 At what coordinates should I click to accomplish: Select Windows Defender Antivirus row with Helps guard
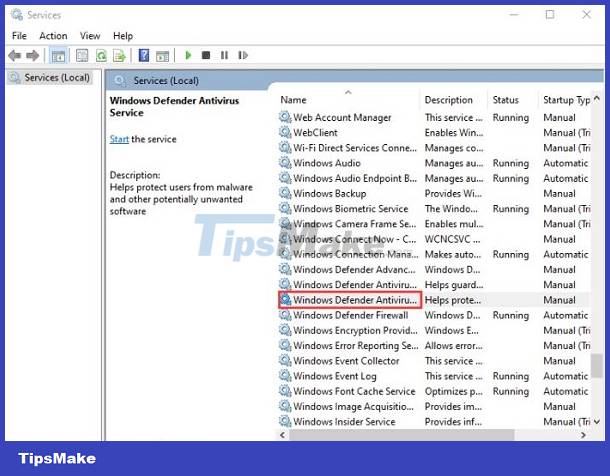(434, 284)
